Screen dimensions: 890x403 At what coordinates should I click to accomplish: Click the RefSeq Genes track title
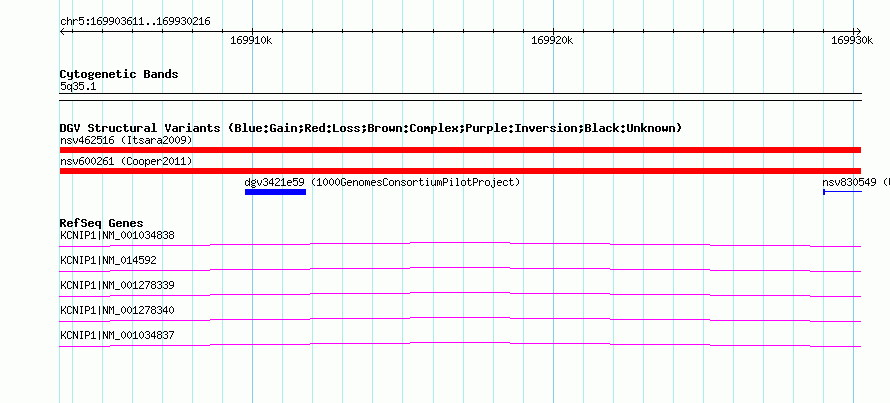pyautogui.click(x=102, y=223)
